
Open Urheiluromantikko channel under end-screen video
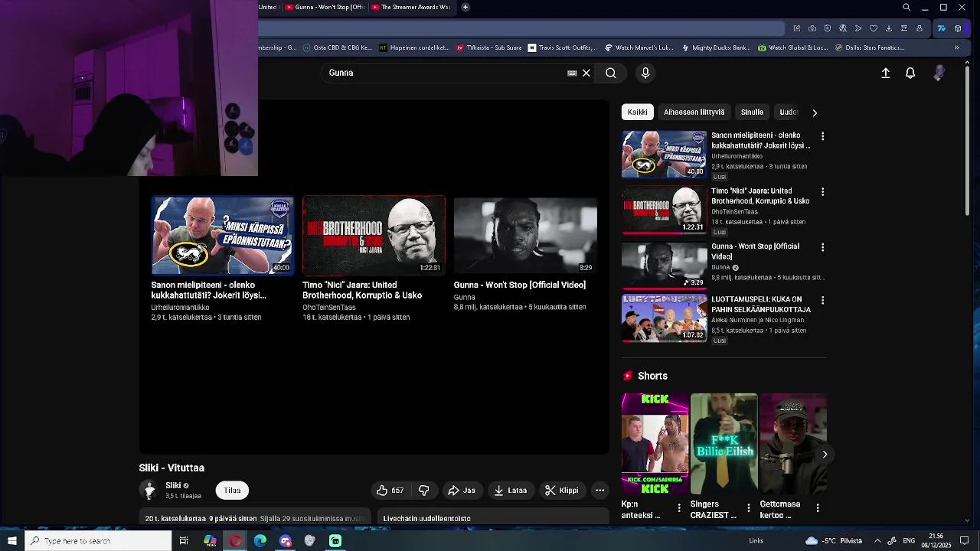(180, 308)
